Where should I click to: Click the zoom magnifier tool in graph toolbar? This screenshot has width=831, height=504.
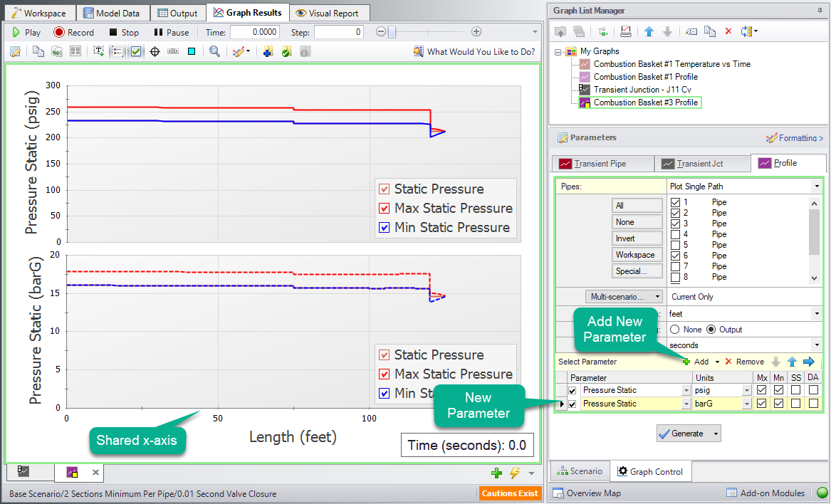pyautogui.click(x=214, y=51)
